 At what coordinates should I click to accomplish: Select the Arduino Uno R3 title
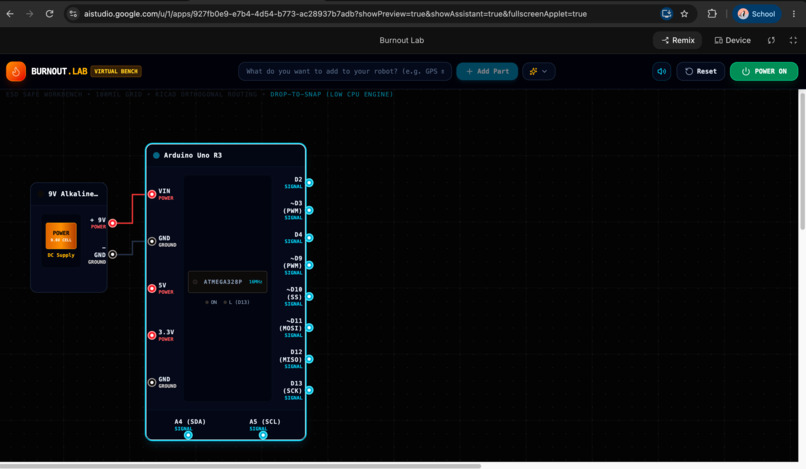click(193, 155)
